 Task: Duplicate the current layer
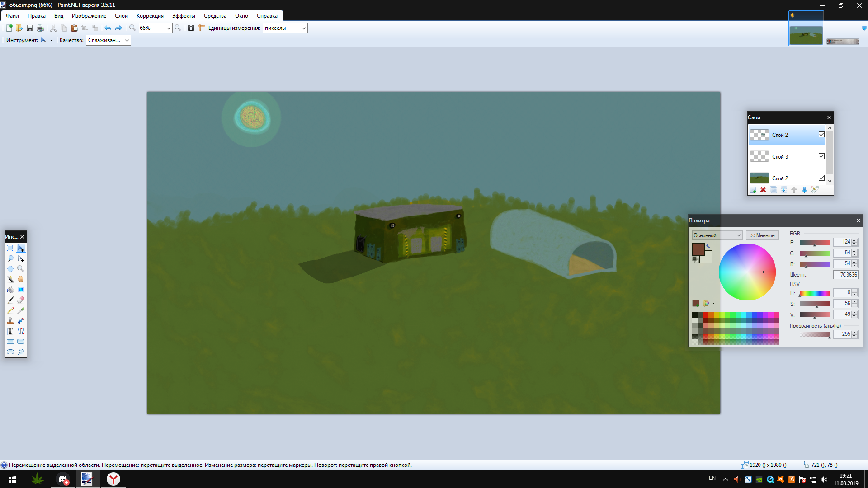point(774,190)
